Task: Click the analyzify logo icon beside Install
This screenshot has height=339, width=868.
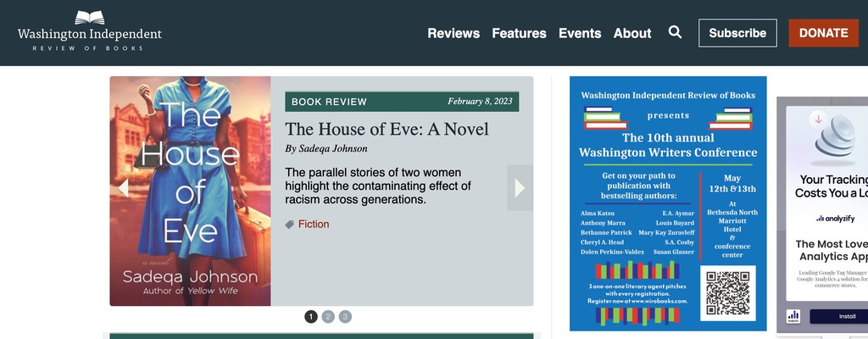Action: tap(793, 316)
